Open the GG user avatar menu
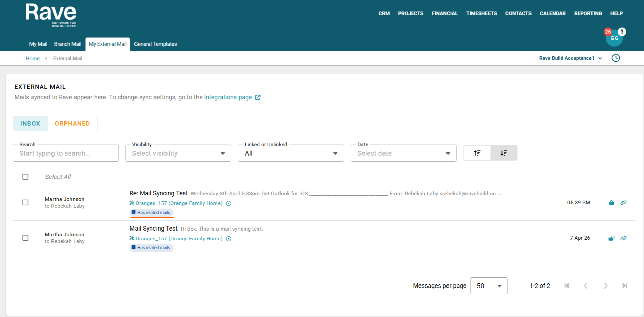644x317 pixels. 614,38
